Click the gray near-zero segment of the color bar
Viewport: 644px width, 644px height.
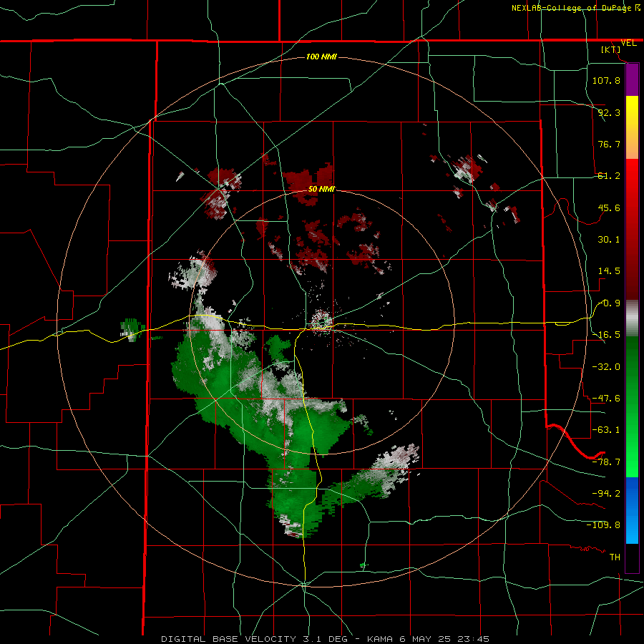pyautogui.click(x=632, y=318)
